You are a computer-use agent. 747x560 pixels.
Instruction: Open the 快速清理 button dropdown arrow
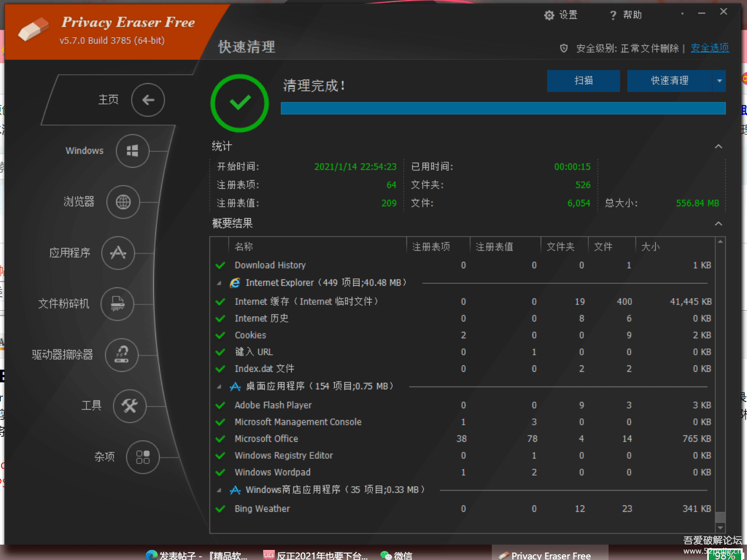(719, 81)
